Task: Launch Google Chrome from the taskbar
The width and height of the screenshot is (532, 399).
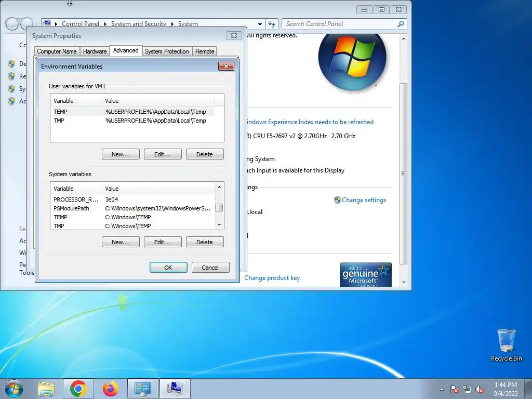Action: click(x=78, y=389)
